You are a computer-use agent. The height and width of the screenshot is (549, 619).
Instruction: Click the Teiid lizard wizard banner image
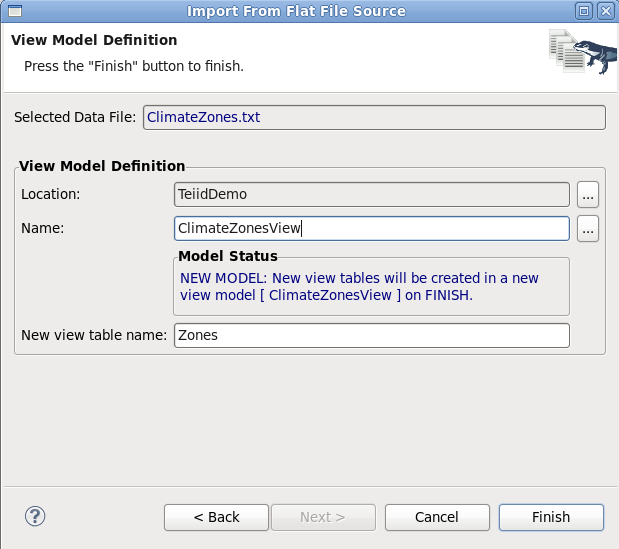[583, 51]
